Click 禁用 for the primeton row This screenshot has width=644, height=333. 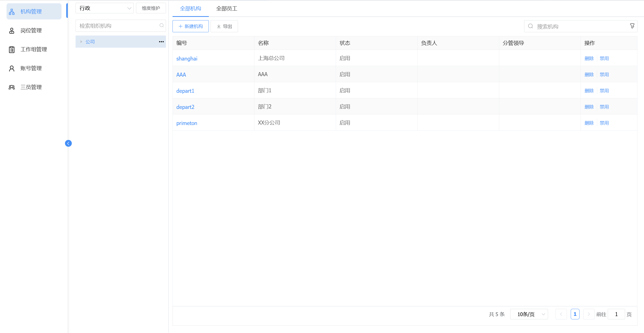click(604, 123)
